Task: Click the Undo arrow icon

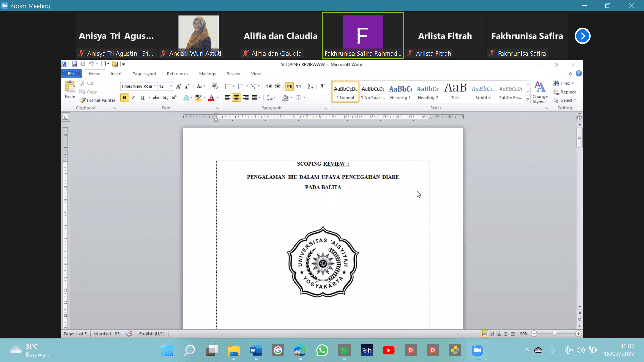Action: click(91, 64)
